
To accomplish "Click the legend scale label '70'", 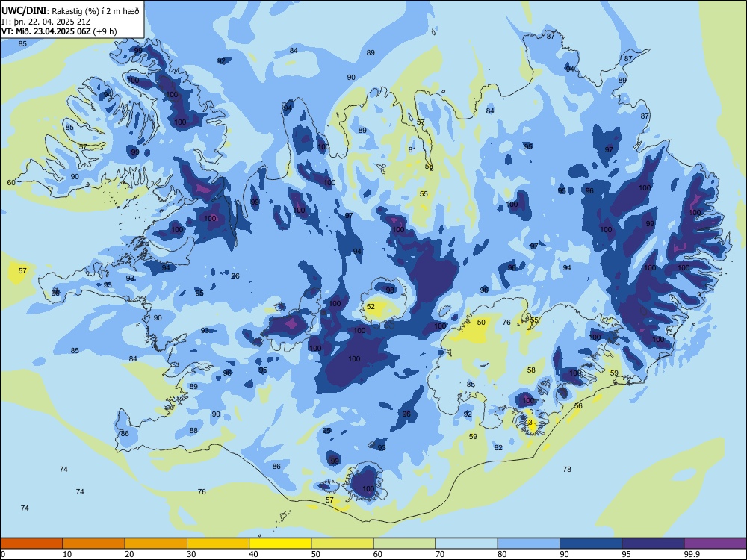I will point(440,554).
